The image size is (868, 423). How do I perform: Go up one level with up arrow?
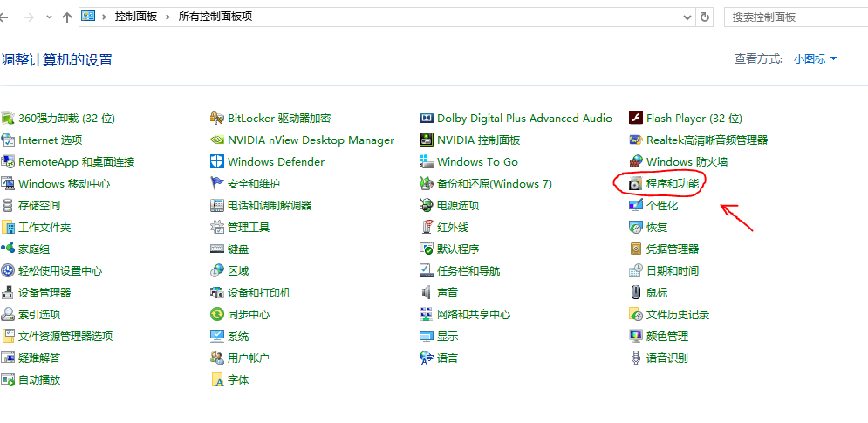[67, 17]
